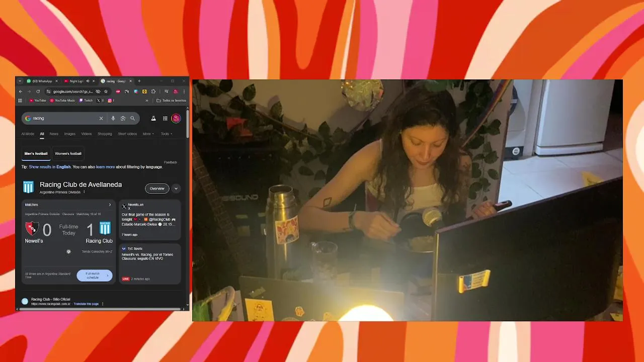644x362 pixels.
Task: Click the google.com address bar URL
Action: [x=73, y=92]
